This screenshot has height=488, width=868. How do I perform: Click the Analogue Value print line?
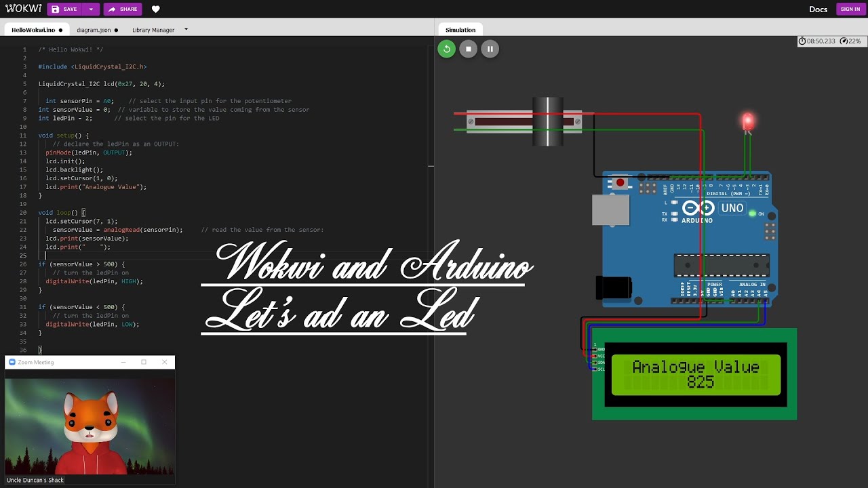[96, 187]
